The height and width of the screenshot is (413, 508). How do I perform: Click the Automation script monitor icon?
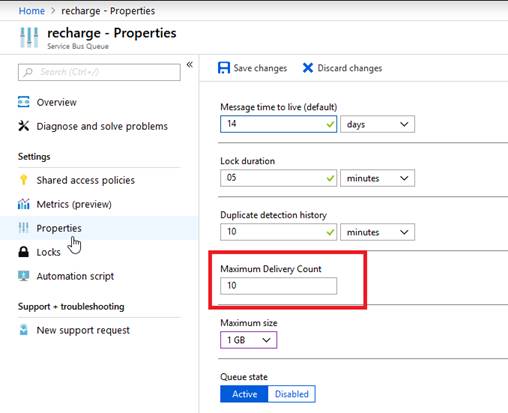pyautogui.click(x=24, y=276)
